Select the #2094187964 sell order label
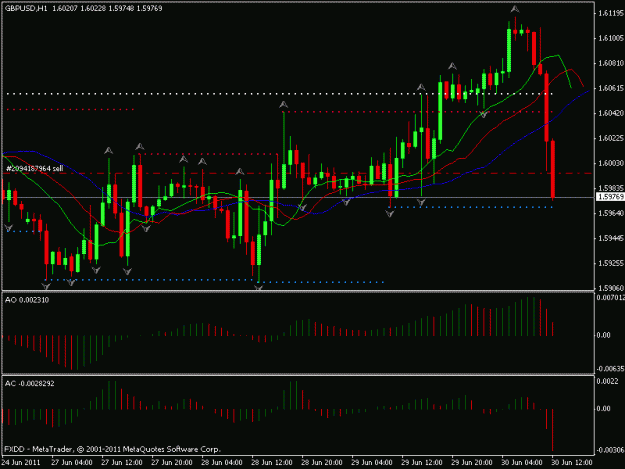 pos(35,169)
